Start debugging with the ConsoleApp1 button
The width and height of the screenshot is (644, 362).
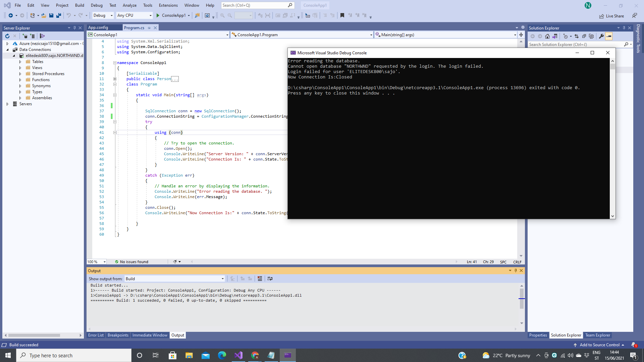[x=171, y=15]
